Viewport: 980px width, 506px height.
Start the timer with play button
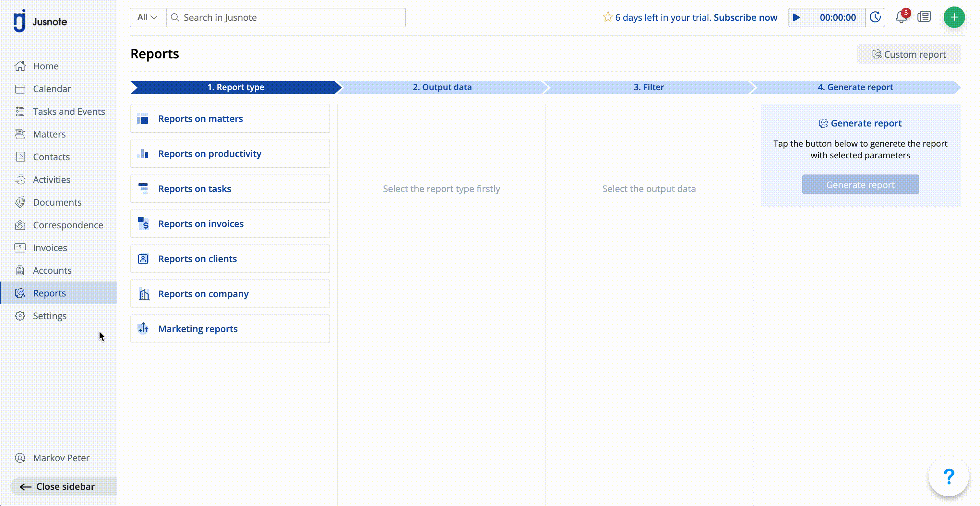(796, 17)
